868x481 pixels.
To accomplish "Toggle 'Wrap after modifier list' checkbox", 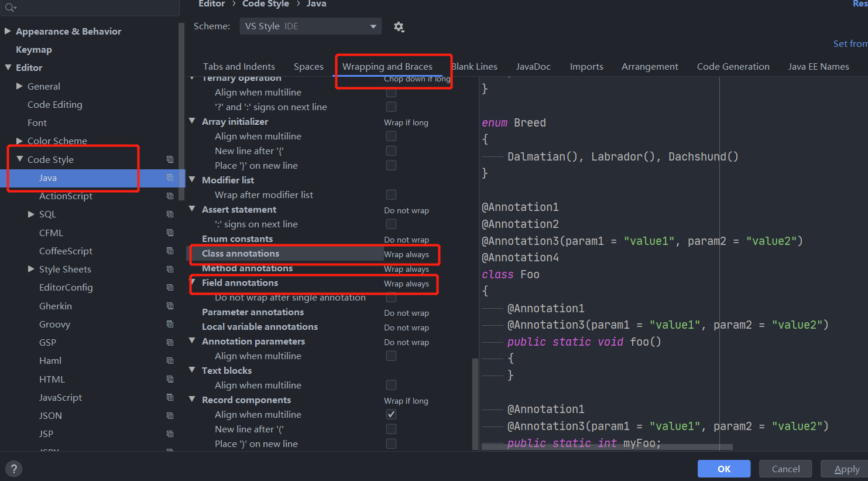I will [x=391, y=195].
